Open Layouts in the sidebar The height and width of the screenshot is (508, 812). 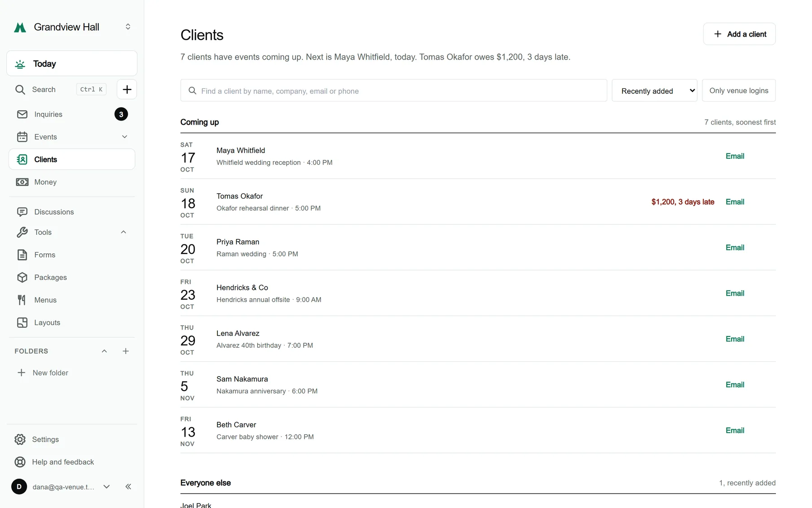pos(72,322)
